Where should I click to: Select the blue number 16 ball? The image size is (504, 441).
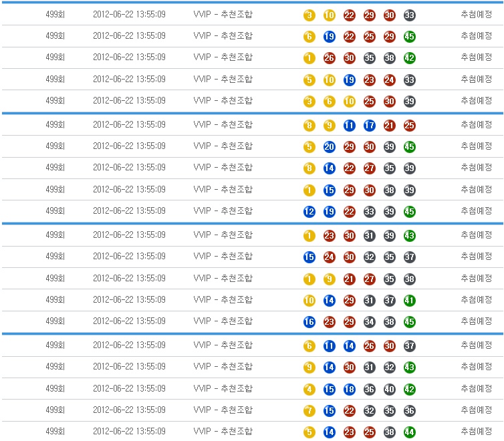[x=309, y=322]
